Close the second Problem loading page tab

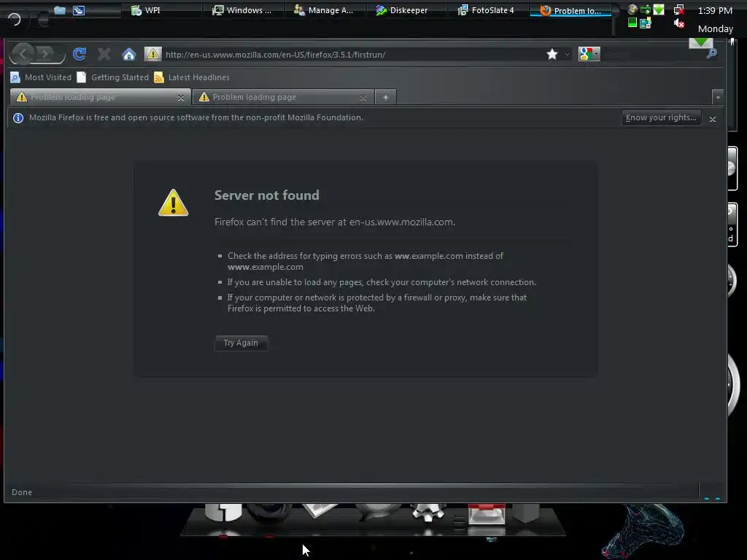click(363, 98)
